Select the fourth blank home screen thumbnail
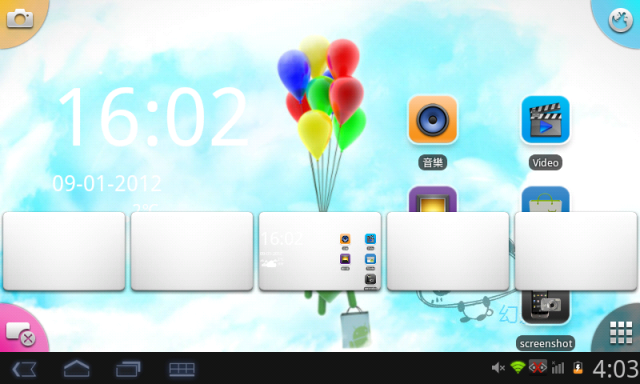 point(448,251)
